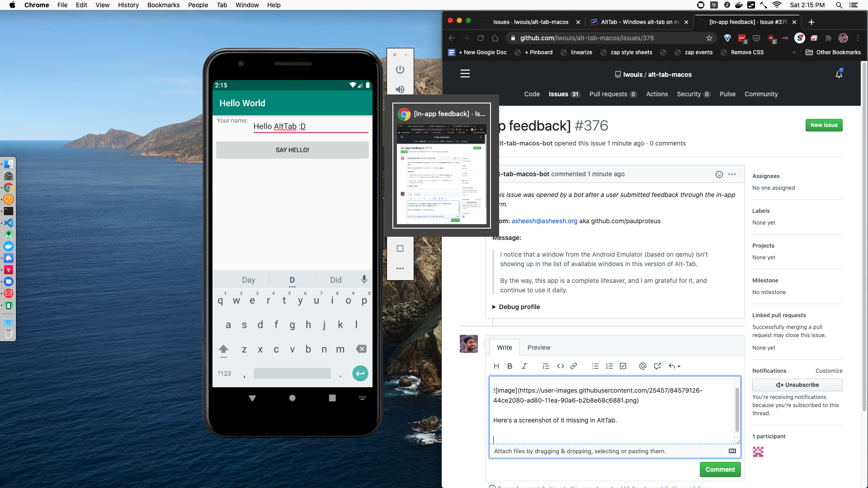Open GitHub notifications bell
The image size is (868, 488).
point(839,74)
